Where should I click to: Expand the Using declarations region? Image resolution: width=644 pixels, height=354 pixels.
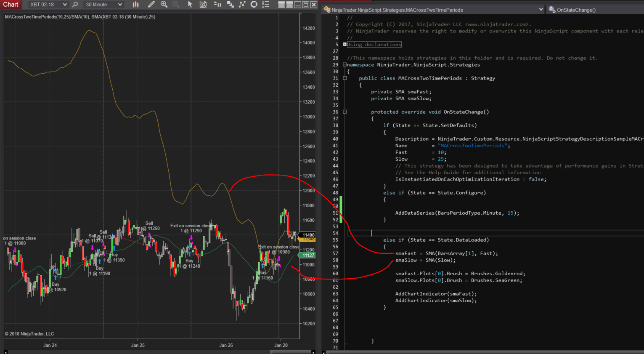tap(345, 44)
